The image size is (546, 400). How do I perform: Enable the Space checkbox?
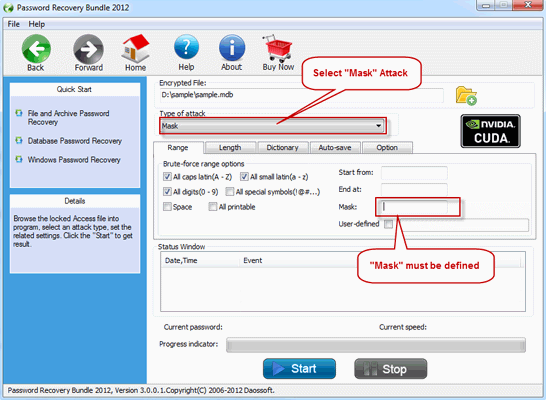click(x=167, y=207)
